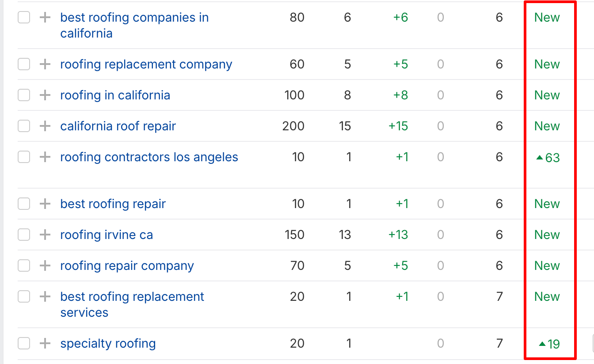
Task: Check the box for "roofing in california"
Action: (23, 95)
